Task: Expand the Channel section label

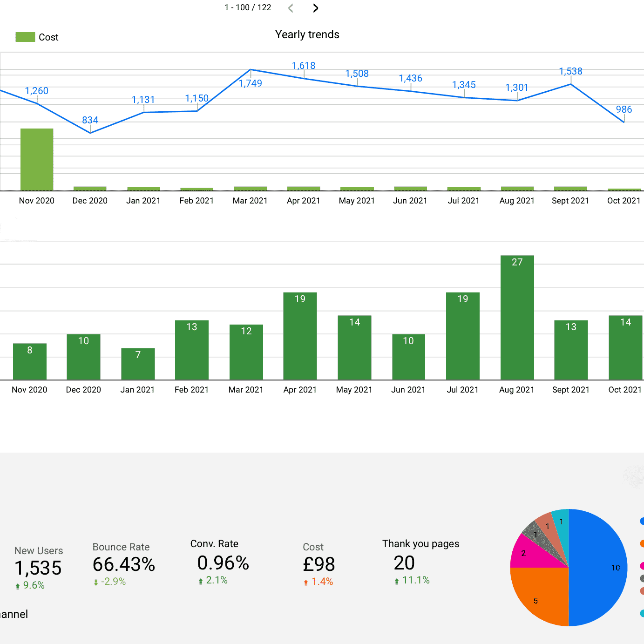Action: 14,614
